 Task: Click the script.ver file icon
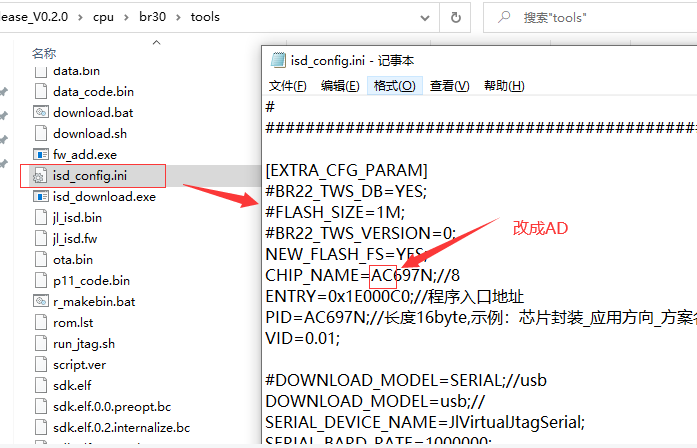click(41, 364)
